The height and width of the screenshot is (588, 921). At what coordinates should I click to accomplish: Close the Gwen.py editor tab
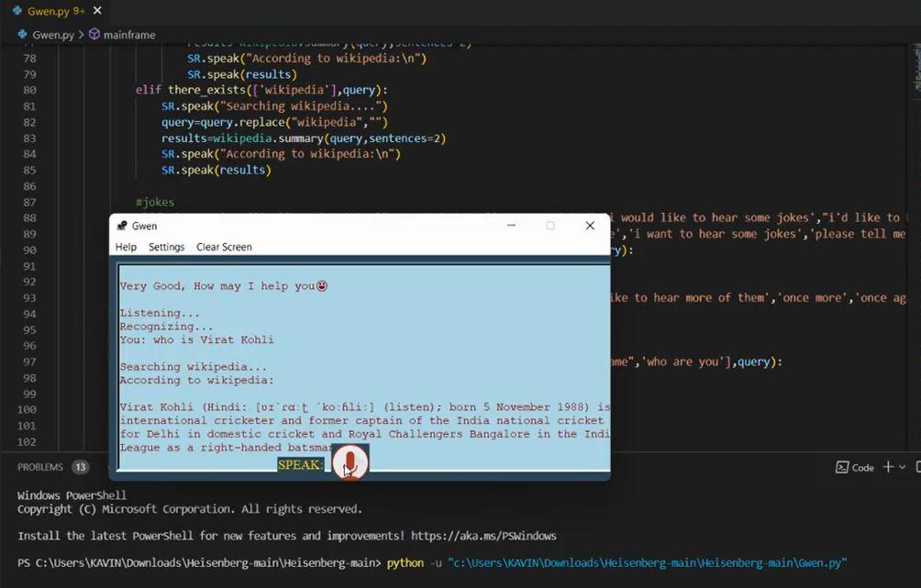point(97,11)
